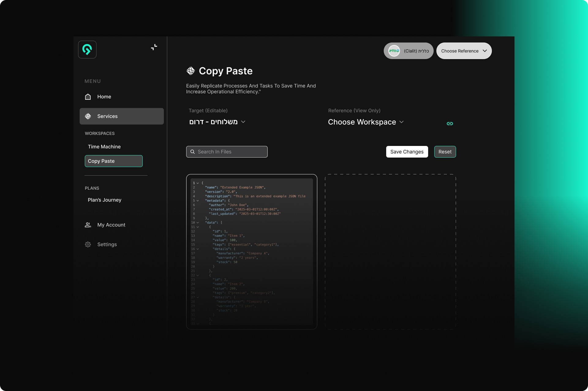588x391 pixels.
Task: Click the Home house icon
Action: [x=88, y=97]
